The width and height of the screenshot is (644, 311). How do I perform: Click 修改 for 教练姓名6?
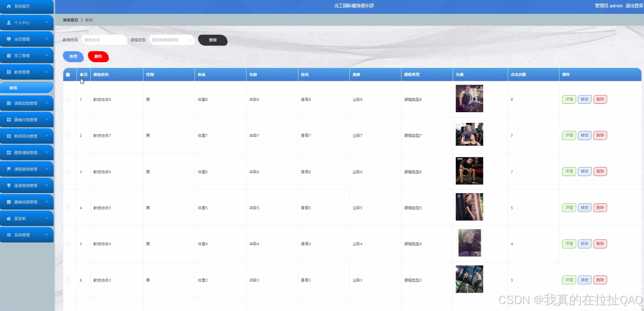(585, 172)
